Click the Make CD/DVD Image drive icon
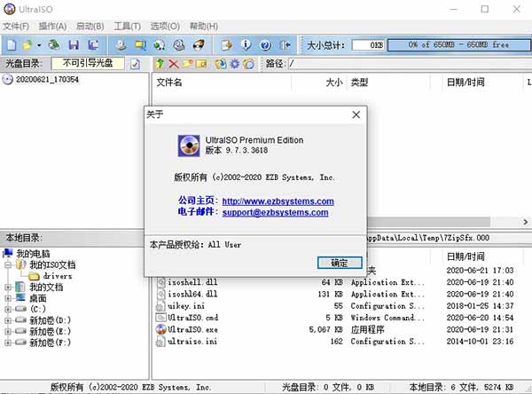532x394 pixels. tap(121, 45)
